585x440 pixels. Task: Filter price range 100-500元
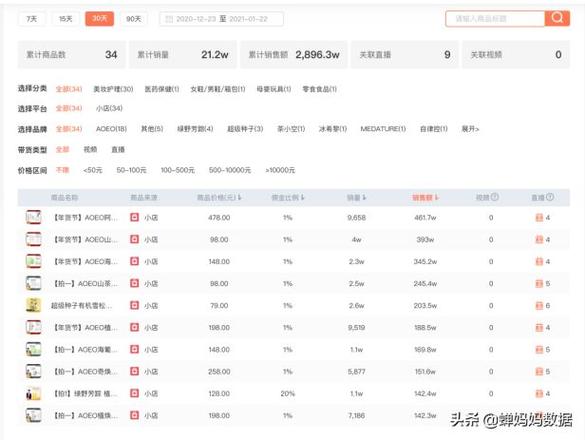177,170
